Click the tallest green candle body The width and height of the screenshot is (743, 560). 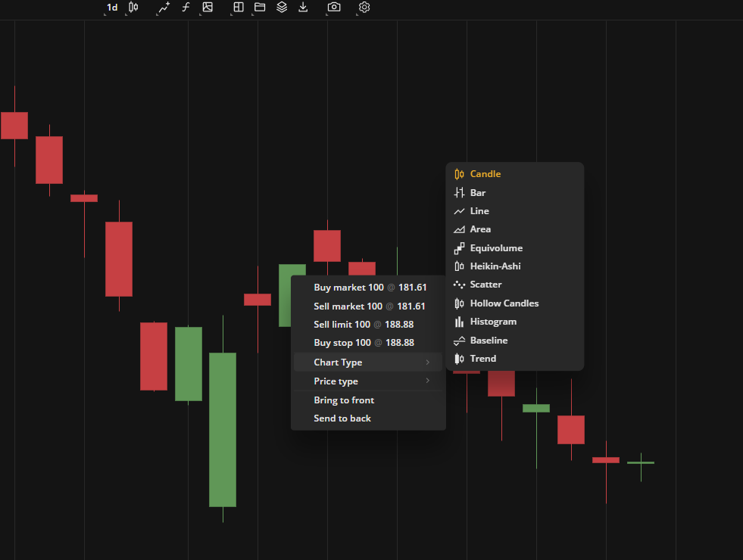(x=223, y=429)
